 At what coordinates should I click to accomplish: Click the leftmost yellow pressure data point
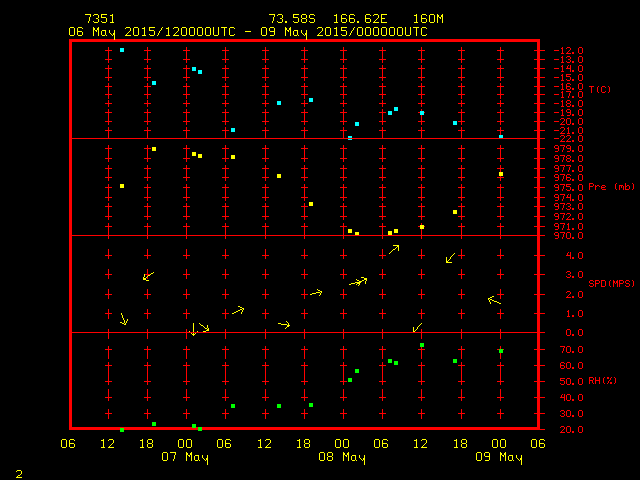pyautogui.click(x=122, y=186)
